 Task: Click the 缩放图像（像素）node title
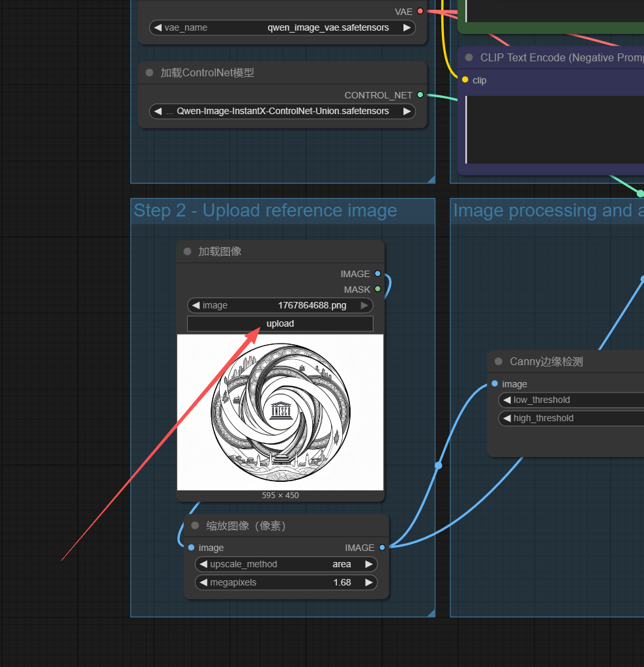(x=246, y=526)
